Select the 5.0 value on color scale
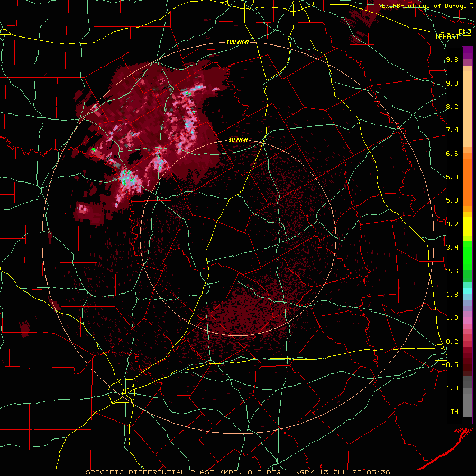 tap(452, 200)
